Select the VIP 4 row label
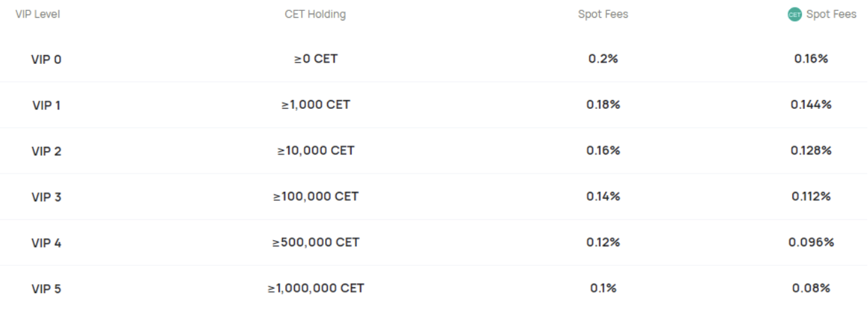The height and width of the screenshot is (317, 868). click(x=46, y=243)
